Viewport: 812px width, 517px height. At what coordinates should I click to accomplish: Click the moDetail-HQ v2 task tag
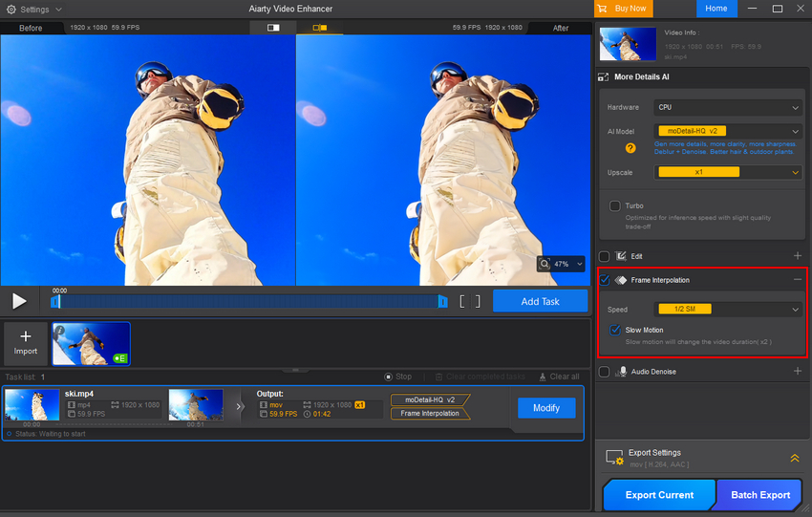coord(430,399)
